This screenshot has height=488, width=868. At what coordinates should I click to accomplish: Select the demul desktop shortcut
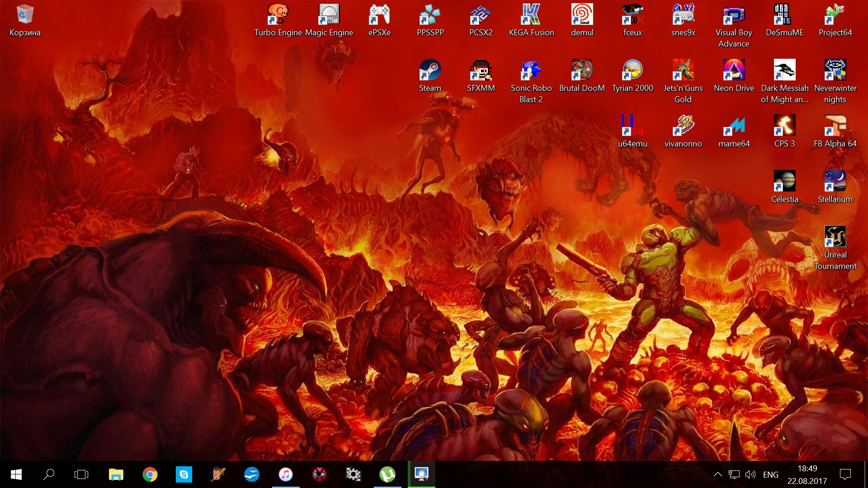(582, 21)
